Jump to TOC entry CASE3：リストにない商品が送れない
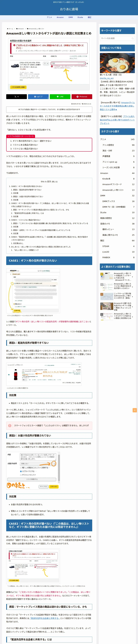 point(26,220)
